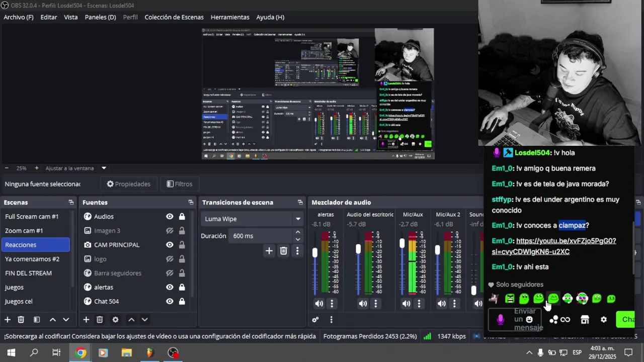Open audio mixer panel three-dot menu
Image resolution: width=644 pixels, height=362 pixels.
331,320
